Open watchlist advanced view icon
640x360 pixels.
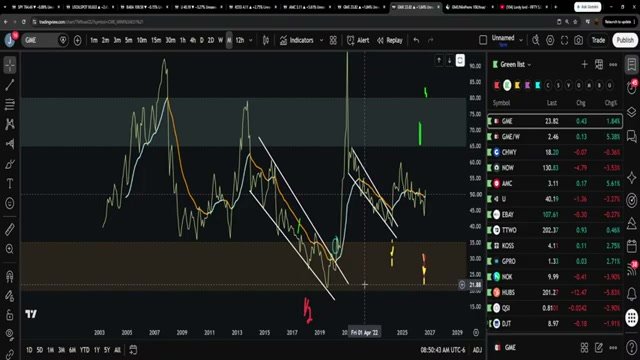coord(599,64)
